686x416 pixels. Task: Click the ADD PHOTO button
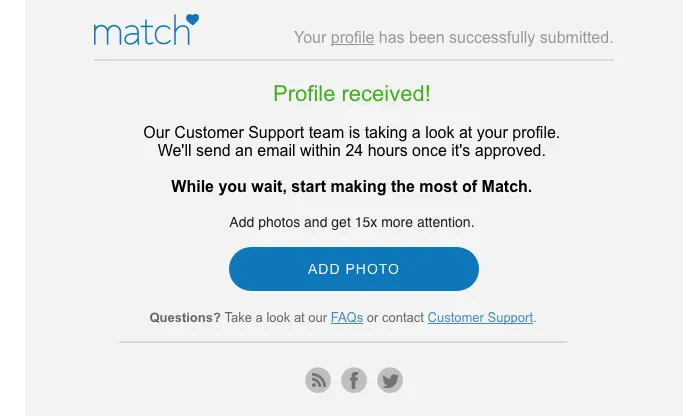tap(354, 269)
